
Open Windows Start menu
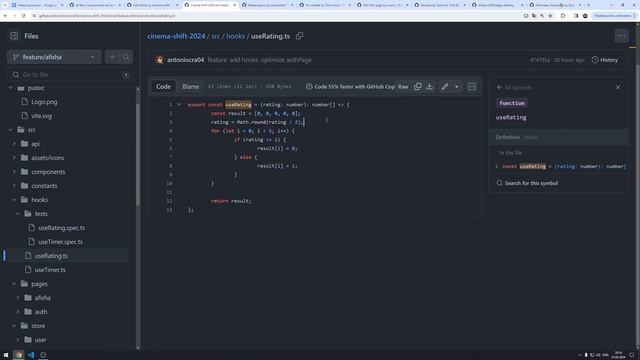point(6,355)
